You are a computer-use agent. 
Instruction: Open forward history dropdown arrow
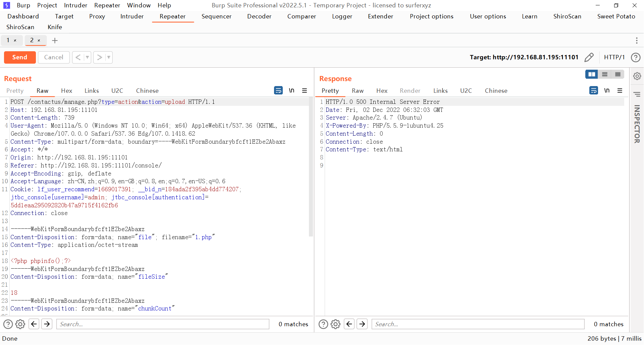[x=109, y=57]
